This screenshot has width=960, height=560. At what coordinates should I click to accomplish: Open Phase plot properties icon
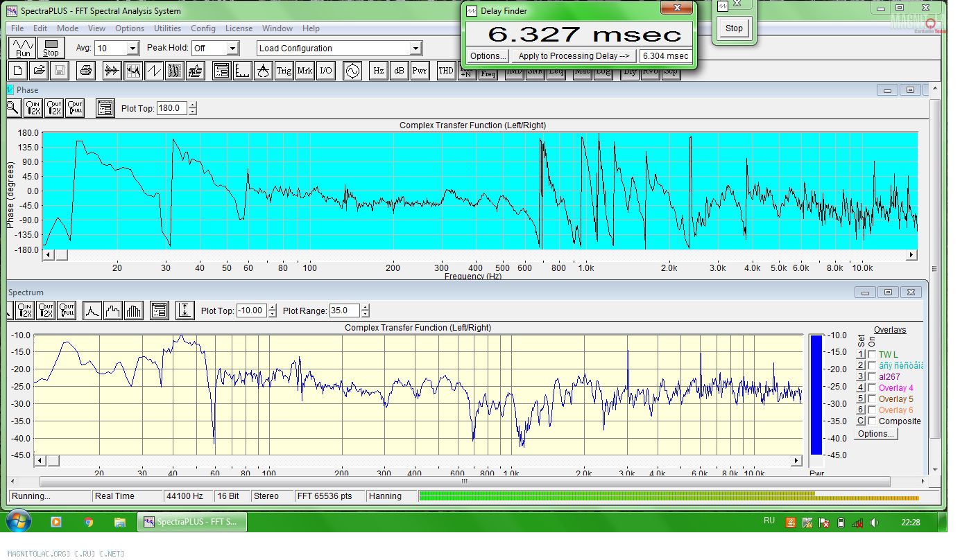pos(105,107)
